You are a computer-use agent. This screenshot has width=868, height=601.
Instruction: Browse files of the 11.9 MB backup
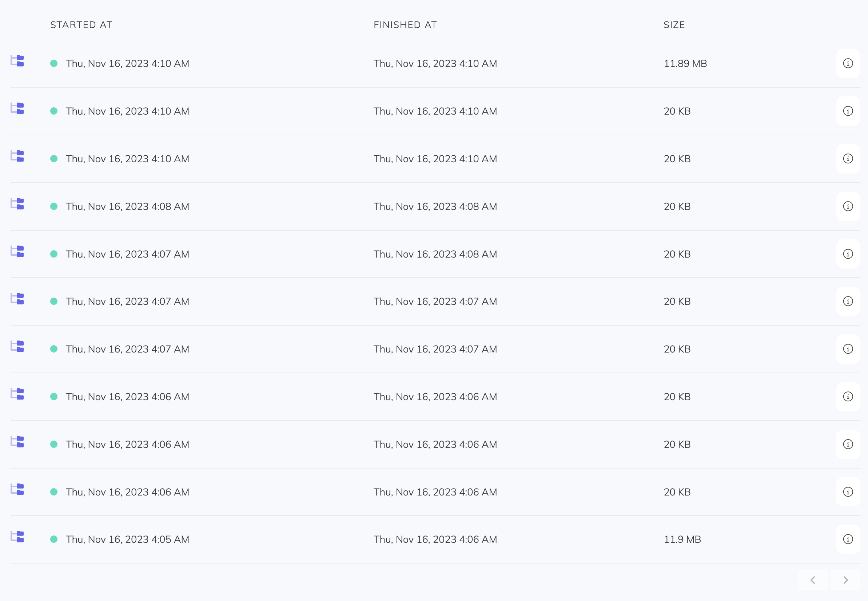(x=17, y=537)
